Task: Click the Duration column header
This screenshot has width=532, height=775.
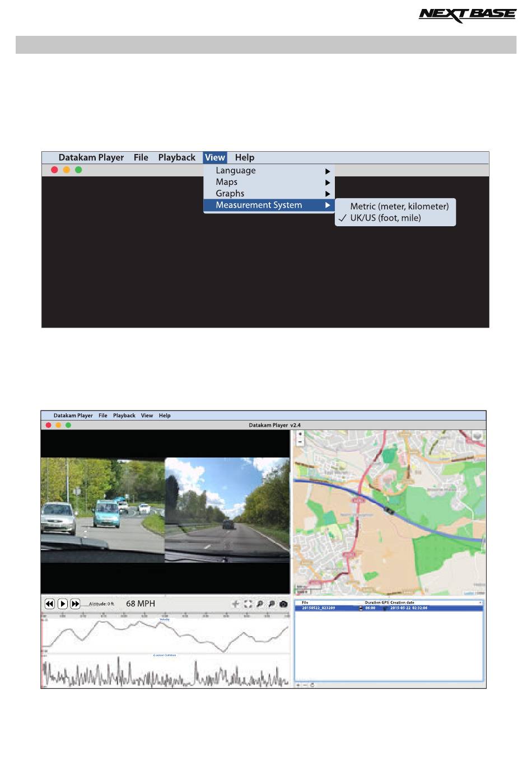Action: (x=372, y=603)
